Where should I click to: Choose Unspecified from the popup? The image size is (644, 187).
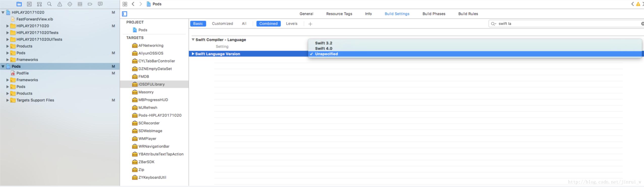(475, 54)
